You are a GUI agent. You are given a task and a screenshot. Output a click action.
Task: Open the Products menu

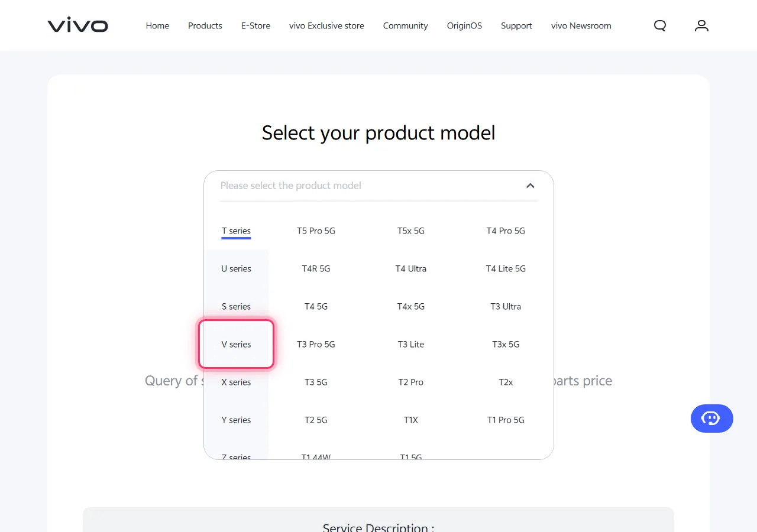pos(205,26)
